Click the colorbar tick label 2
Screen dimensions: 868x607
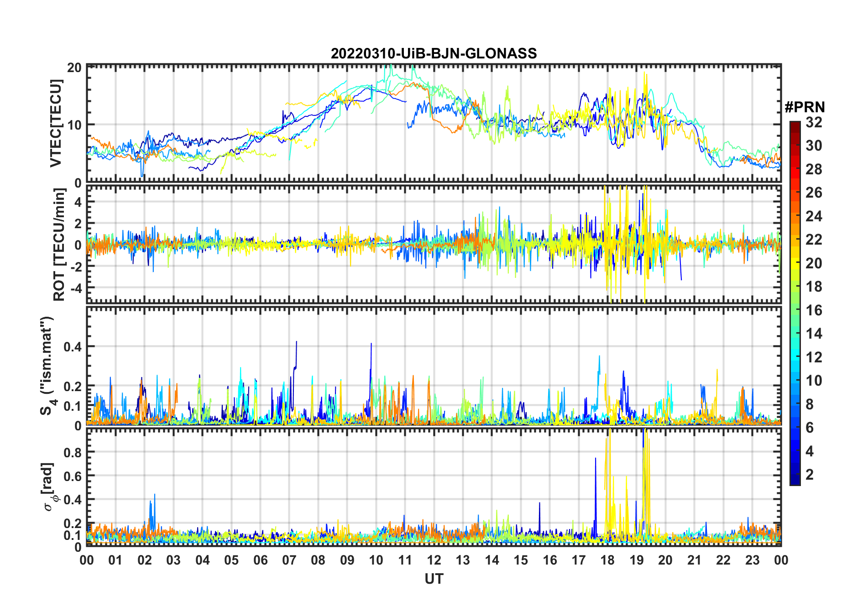tap(809, 475)
